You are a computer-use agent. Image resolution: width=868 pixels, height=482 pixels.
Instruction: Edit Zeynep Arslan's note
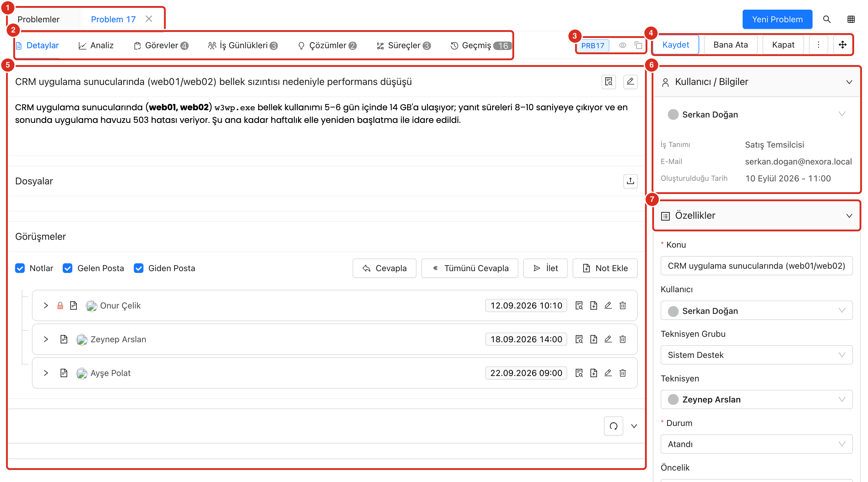click(x=608, y=339)
